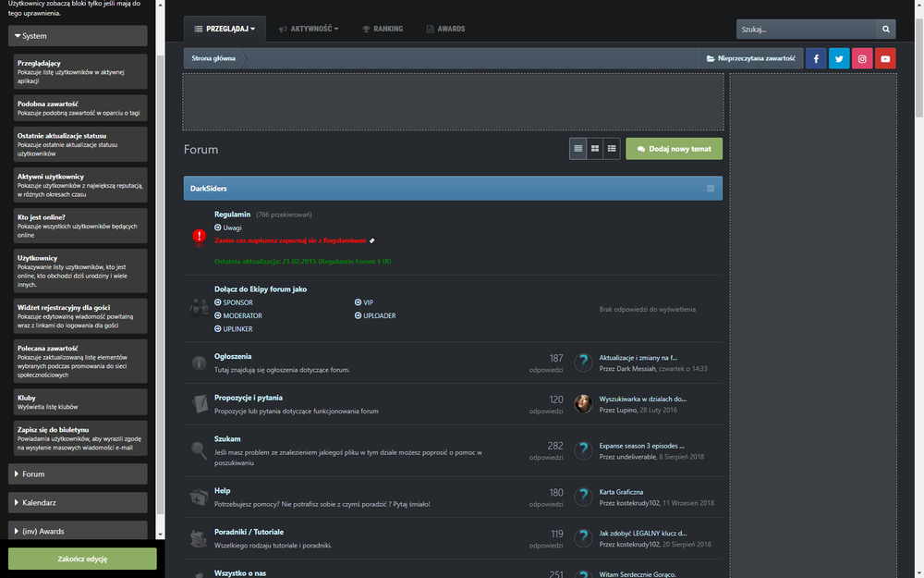Click the Dodaj nowy temat button
The height and width of the screenshot is (578, 924).
674,148
